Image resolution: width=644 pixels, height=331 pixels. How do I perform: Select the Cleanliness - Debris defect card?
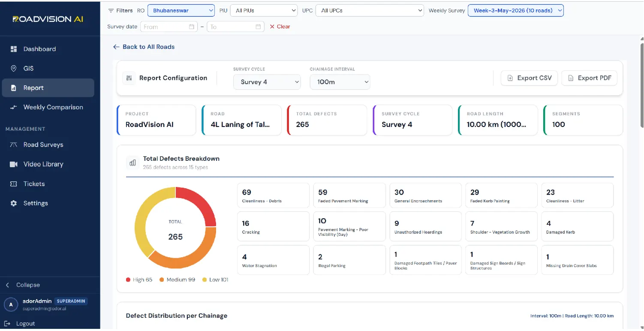pos(273,196)
